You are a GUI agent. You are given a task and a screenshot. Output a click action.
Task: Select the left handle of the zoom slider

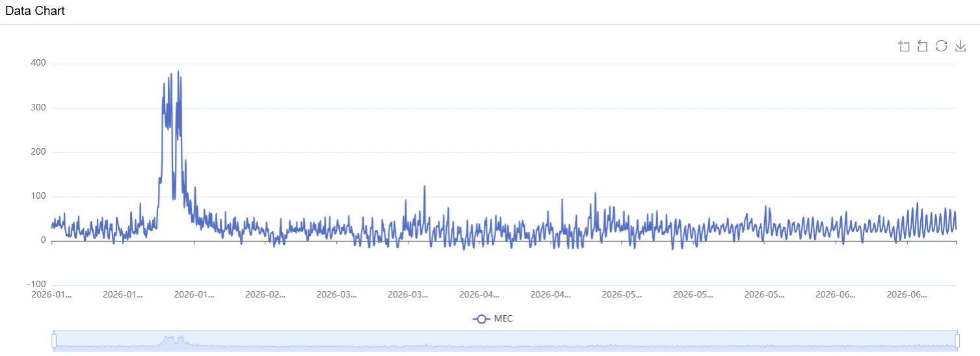click(54, 340)
